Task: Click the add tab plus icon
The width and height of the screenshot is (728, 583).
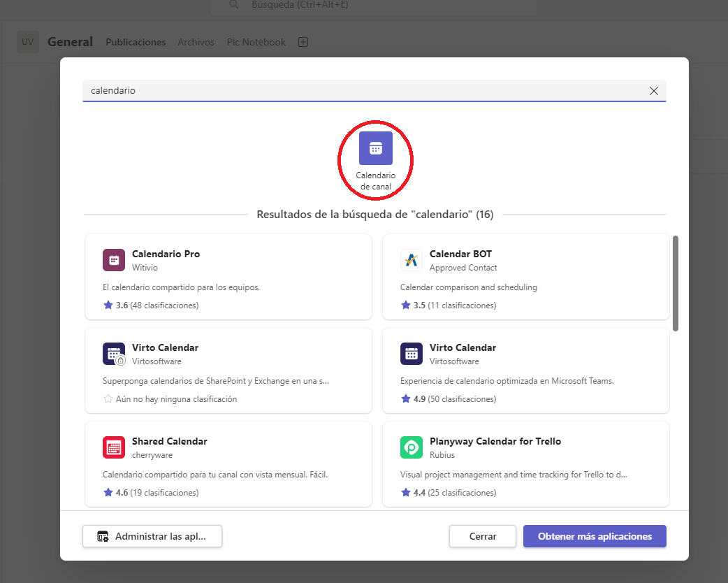Action: [x=303, y=42]
